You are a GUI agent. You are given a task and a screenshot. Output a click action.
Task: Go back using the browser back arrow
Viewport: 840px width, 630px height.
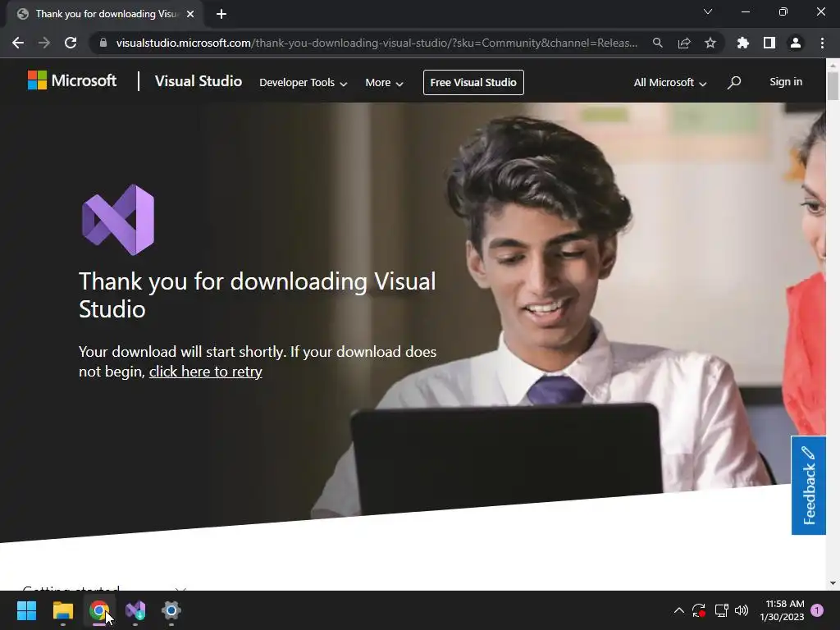(x=18, y=43)
